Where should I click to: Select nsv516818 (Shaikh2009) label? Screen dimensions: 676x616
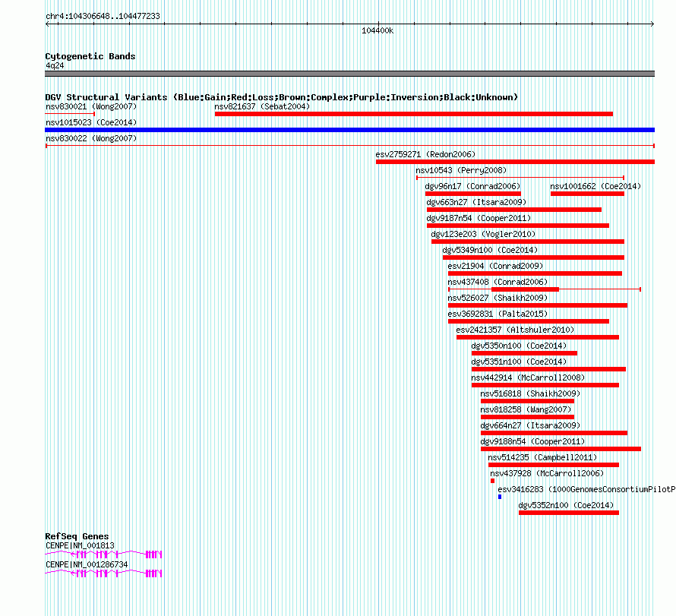tap(530, 393)
